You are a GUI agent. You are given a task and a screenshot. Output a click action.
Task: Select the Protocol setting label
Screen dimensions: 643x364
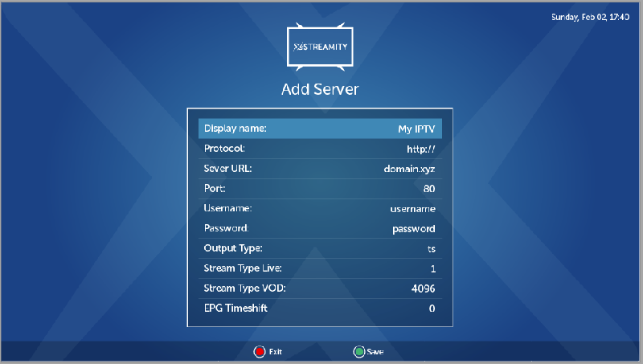coord(224,149)
